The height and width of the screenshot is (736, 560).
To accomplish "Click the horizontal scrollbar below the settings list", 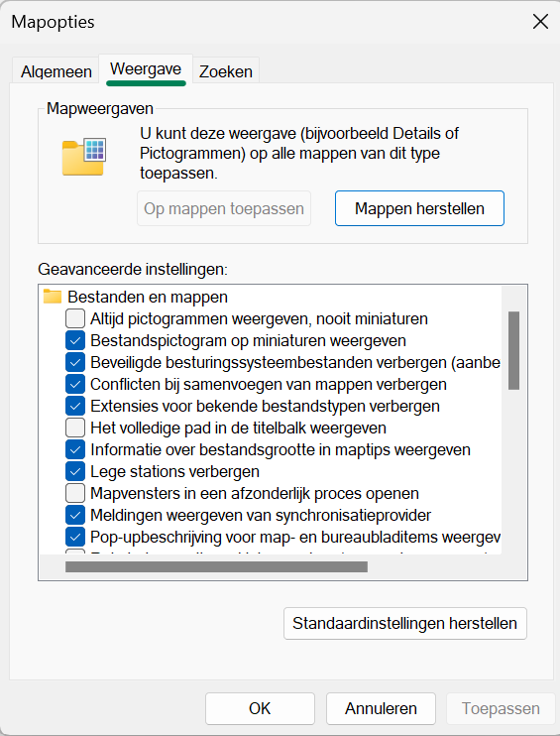I will tap(216, 567).
